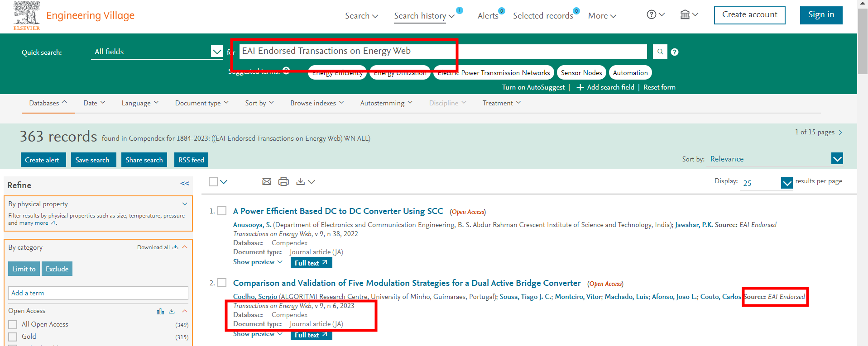Click the magnifier search button
This screenshot has width=868, height=346.
[660, 52]
